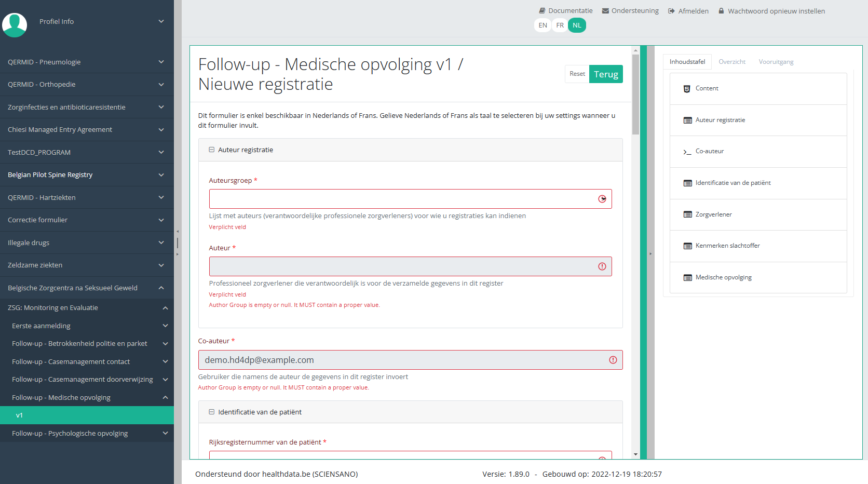Click the padlock icon for password reset
Viewport: 868px width, 484px height.
tap(721, 11)
